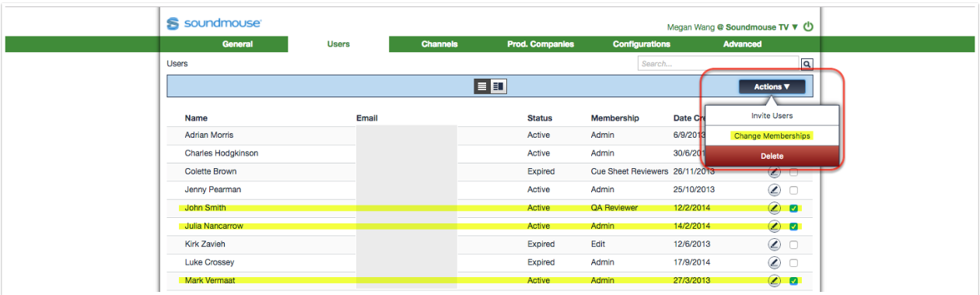
Task: Click the Soundmouse logo
Action: point(214,24)
